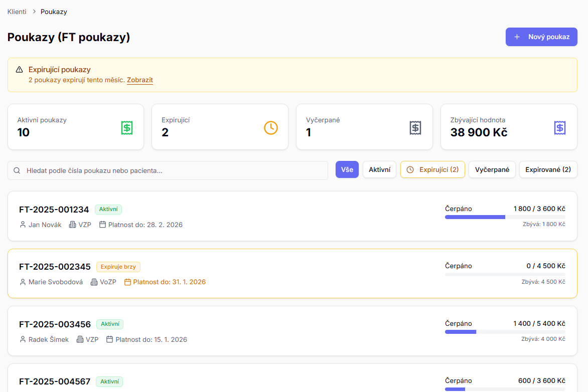Show Expirující (2) vouchers

pyautogui.click(x=432, y=169)
